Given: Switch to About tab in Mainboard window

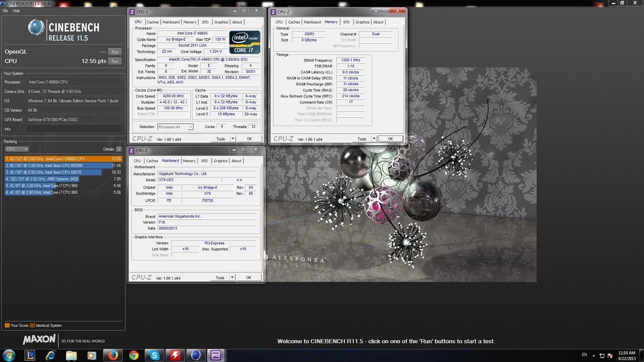Looking at the screenshot, I should 237,161.
